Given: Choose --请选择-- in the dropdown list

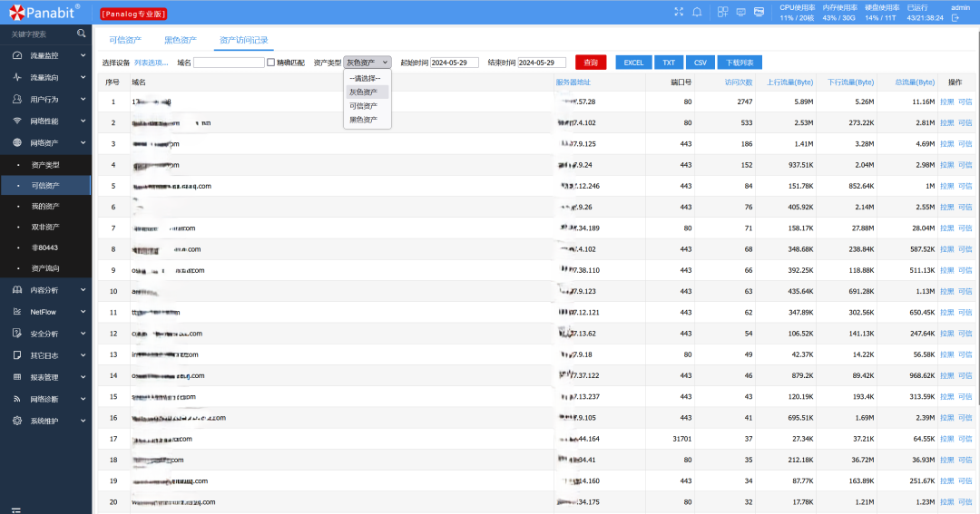Looking at the screenshot, I should tap(367, 78).
